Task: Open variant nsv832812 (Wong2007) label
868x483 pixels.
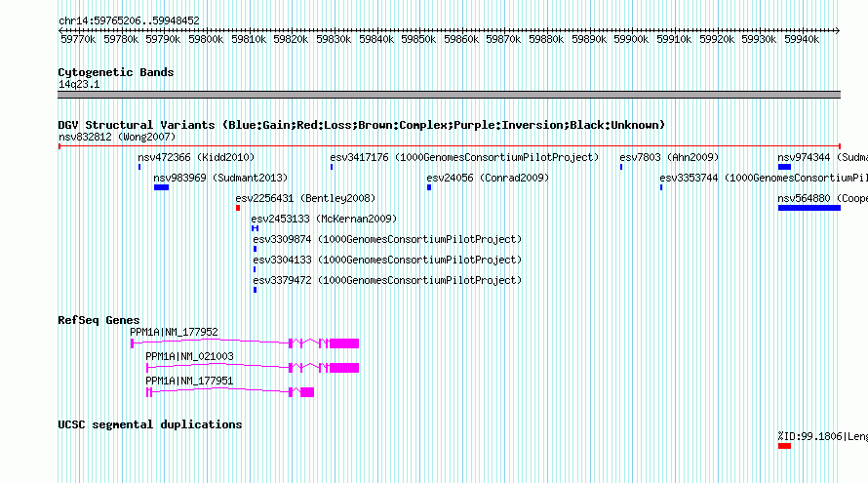Action: (117, 137)
